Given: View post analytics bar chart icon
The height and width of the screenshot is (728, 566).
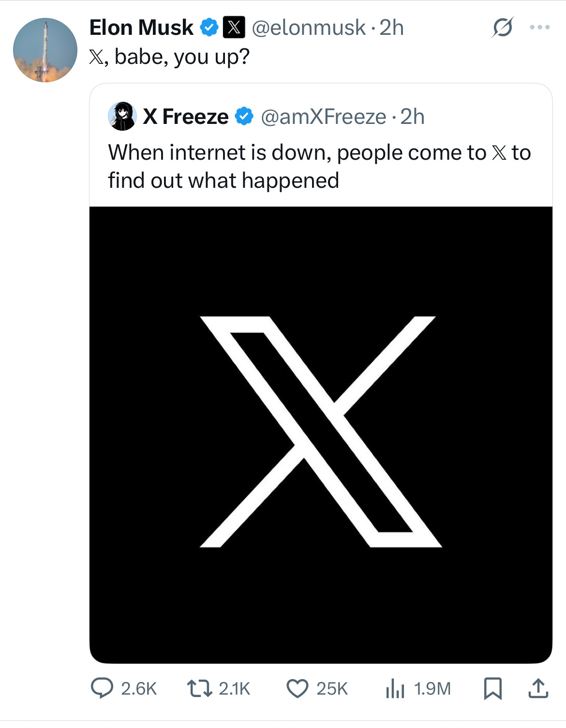Looking at the screenshot, I should tap(395, 688).
